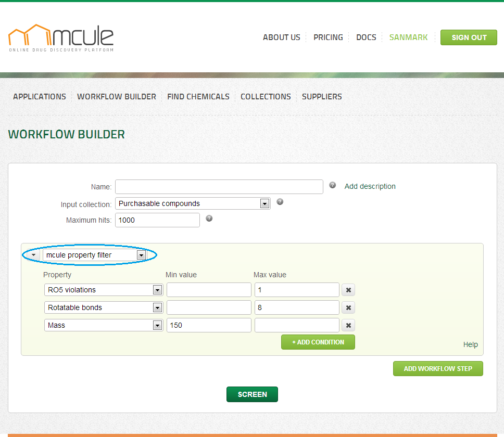The width and height of the screenshot is (504, 437).
Task: Open the Applications menu
Action: (x=40, y=97)
